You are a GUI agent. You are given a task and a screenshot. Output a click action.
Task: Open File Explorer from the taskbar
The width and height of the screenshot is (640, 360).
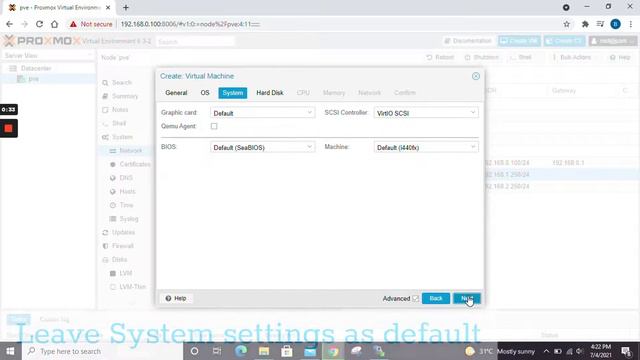click(264, 351)
